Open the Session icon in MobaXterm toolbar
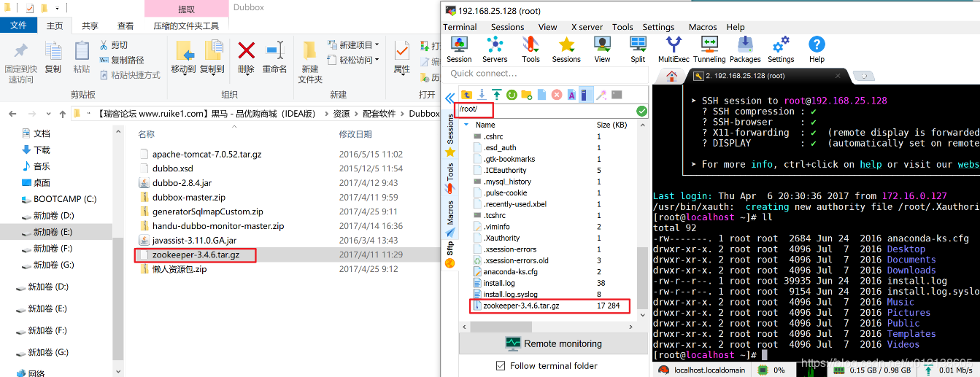This screenshot has height=377, width=980. 459,50
